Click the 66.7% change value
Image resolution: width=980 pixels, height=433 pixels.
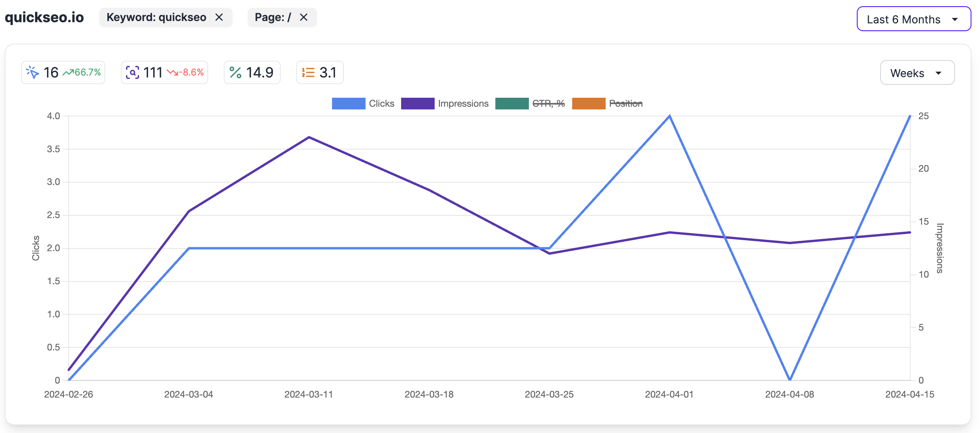(88, 72)
